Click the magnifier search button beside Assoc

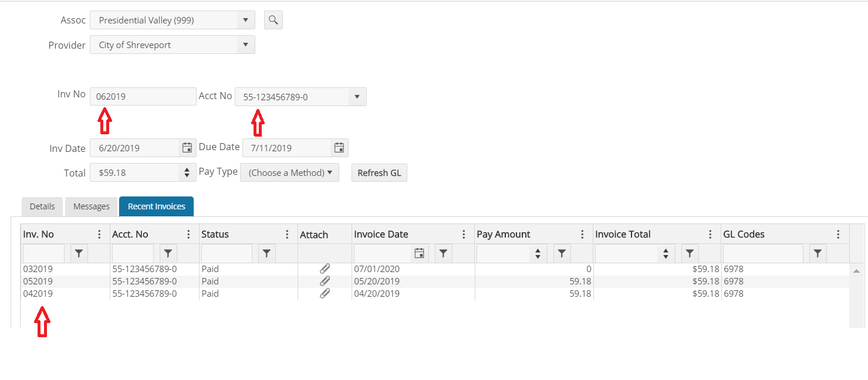[x=273, y=20]
